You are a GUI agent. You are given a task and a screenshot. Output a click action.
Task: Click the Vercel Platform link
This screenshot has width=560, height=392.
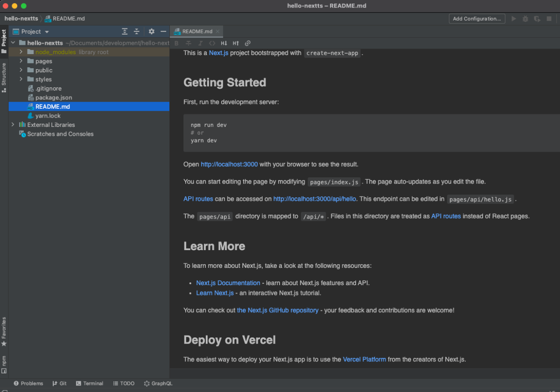[364, 359]
